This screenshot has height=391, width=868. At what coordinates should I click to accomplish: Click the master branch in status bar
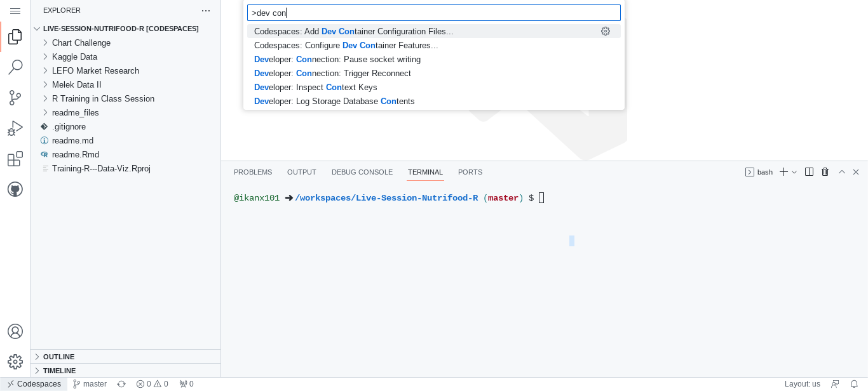click(x=90, y=384)
